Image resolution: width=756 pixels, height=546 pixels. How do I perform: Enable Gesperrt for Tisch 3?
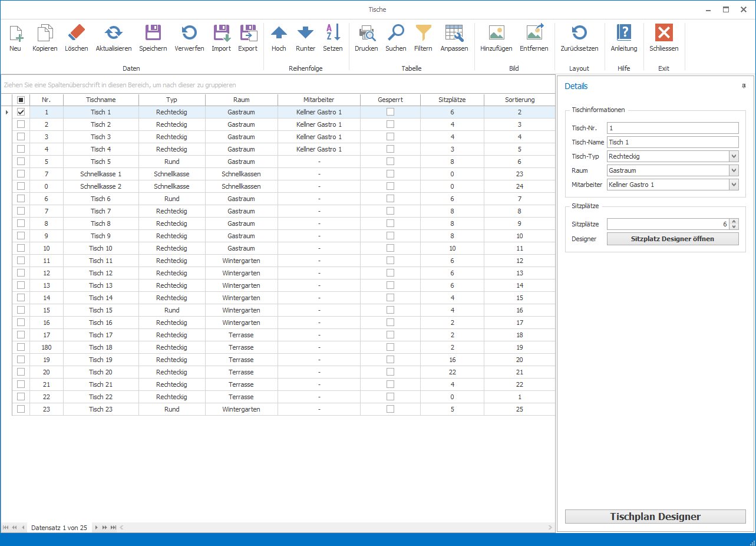coord(390,137)
